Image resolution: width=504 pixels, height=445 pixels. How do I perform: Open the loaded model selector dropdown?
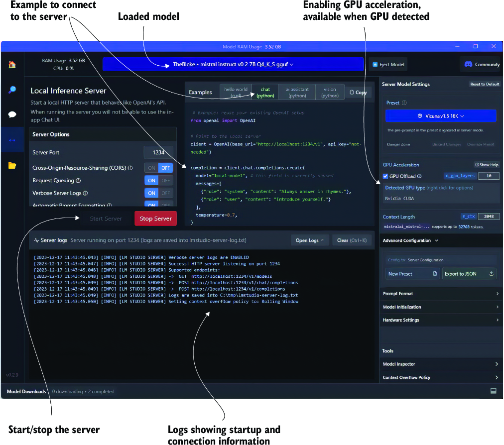tap(233, 64)
